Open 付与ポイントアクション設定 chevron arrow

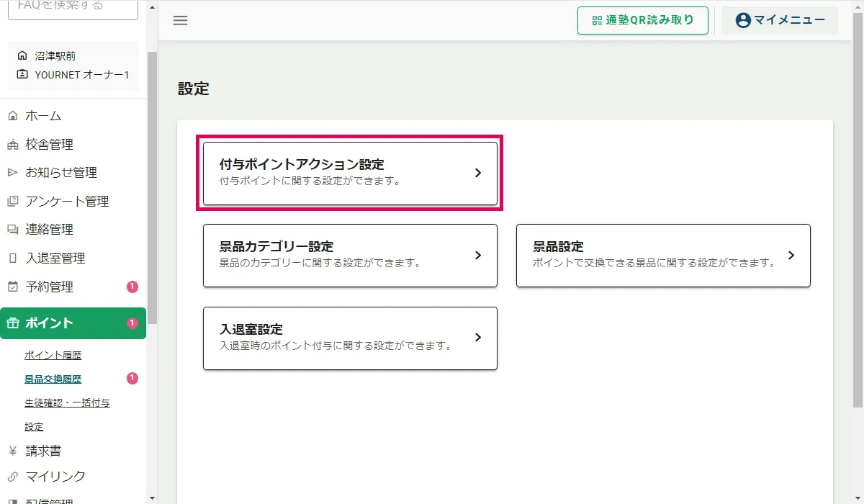pyautogui.click(x=478, y=174)
